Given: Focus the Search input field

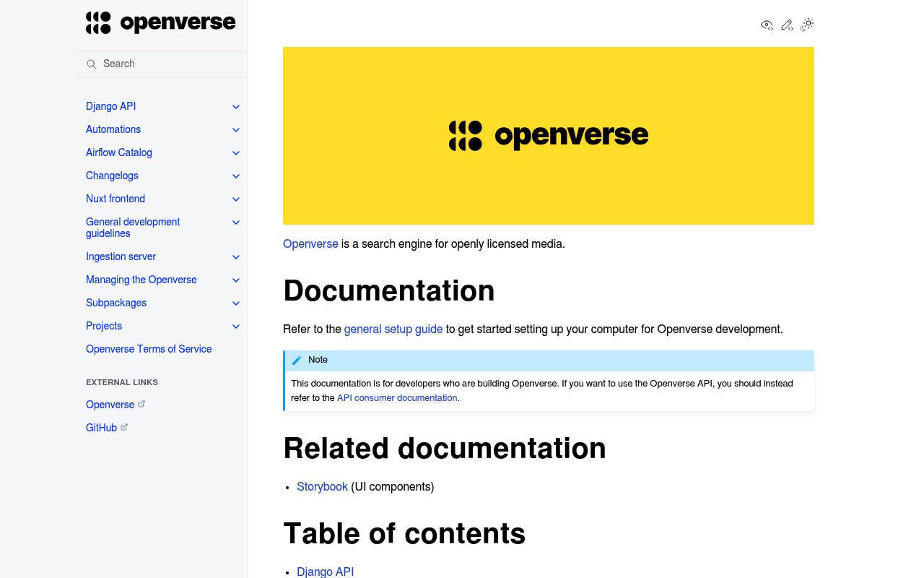Looking at the screenshot, I should click(162, 64).
